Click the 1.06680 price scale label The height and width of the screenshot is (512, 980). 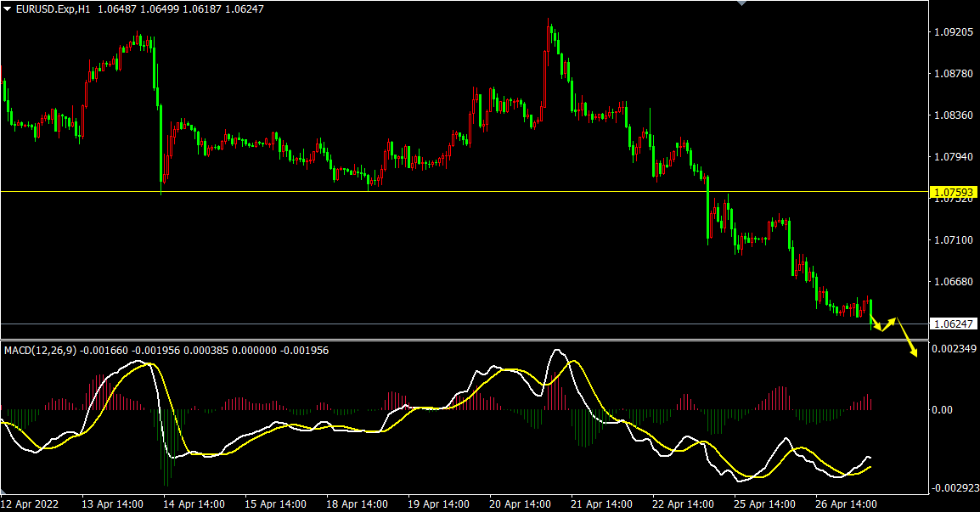[x=954, y=282]
